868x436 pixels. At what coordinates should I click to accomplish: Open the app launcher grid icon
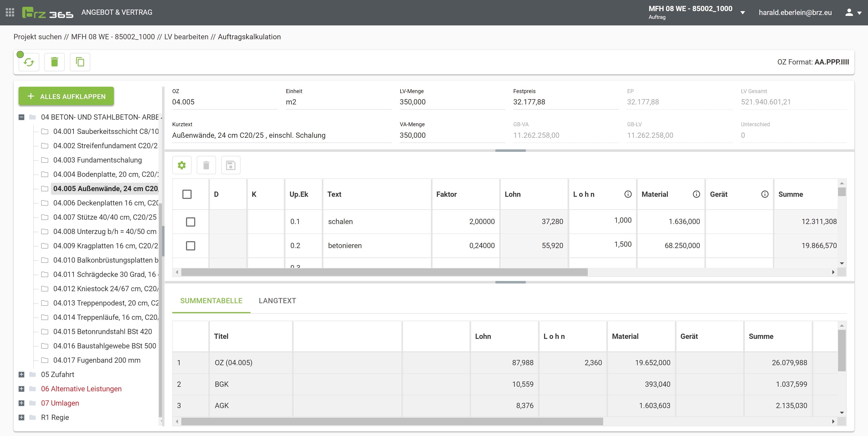10,12
